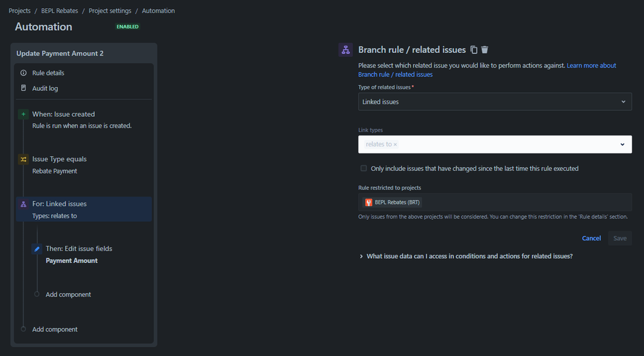The height and width of the screenshot is (356, 644).
Task: Add component at the bottom of rule
Action: tap(55, 330)
